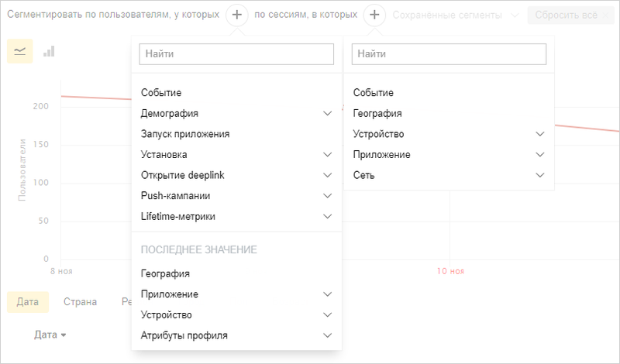Click Сбросить всё button
Image resolution: width=620 pixels, height=364 pixels.
coord(570,15)
